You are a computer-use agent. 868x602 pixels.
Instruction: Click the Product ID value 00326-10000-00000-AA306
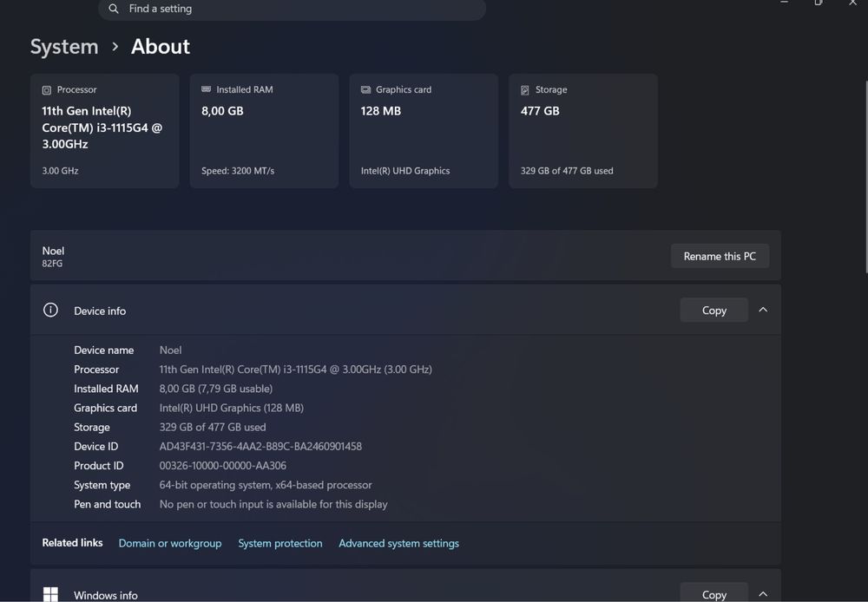[222, 466]
